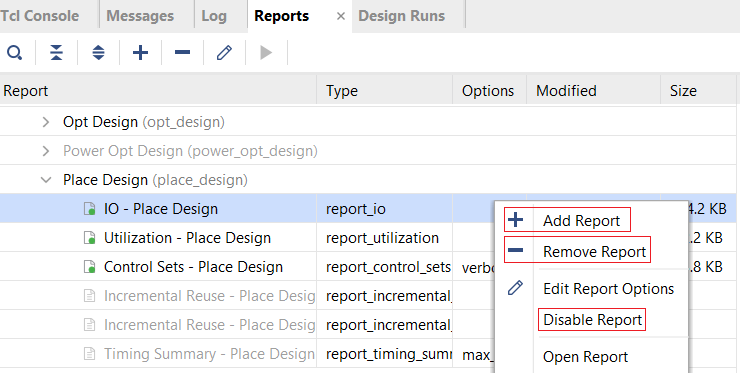Click the search magnifier toolbar icon
This screenshot has height=373, width=740.
pyautogui.click(x=15, y=52)
